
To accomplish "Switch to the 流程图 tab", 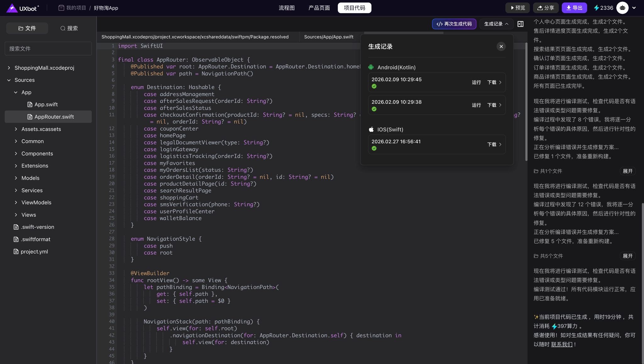I will 286,8.
